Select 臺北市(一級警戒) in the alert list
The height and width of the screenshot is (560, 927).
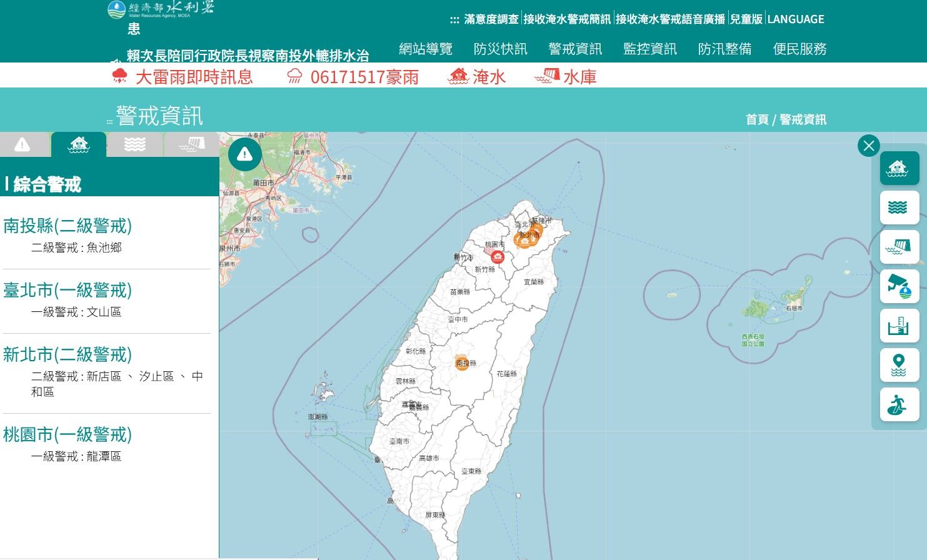(68, 290)
